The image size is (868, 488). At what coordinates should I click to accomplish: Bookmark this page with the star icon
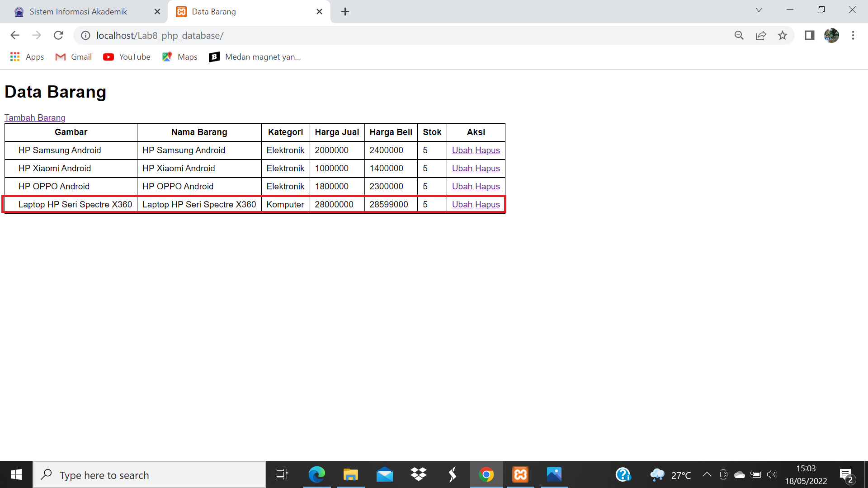[783, 35]
